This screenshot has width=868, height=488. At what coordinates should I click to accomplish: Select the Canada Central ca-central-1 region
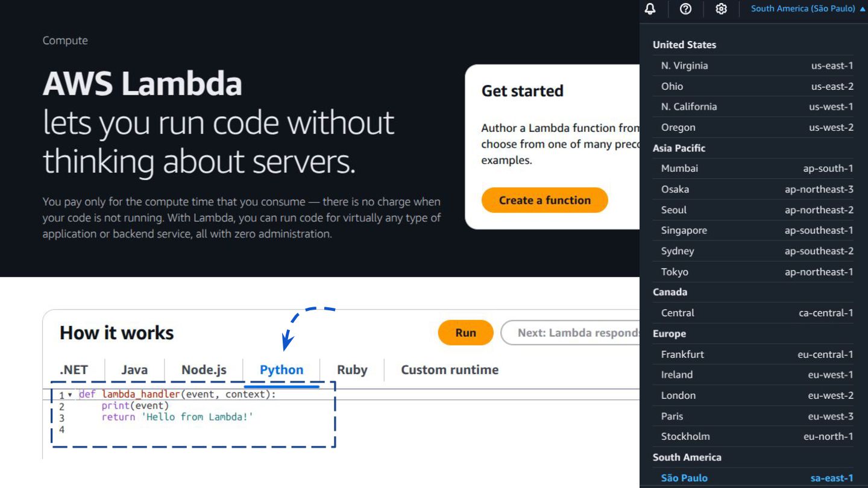(753, 313)
